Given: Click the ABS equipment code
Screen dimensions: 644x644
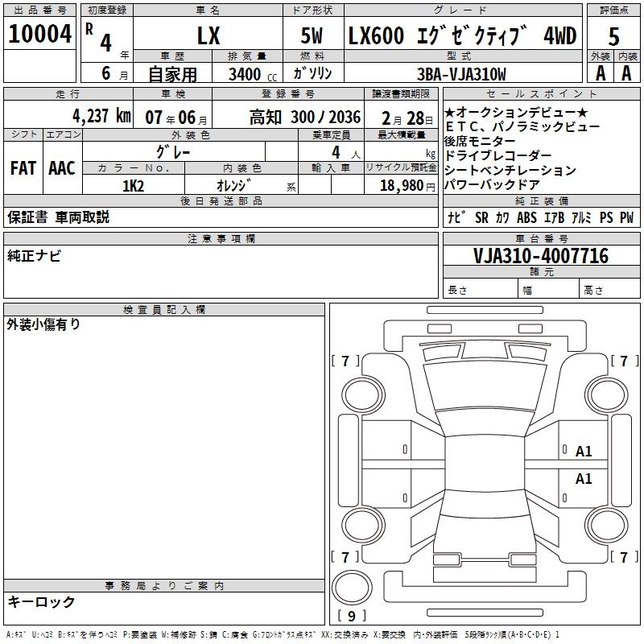Looking at the screenshot, I should [x=526, y=217].
